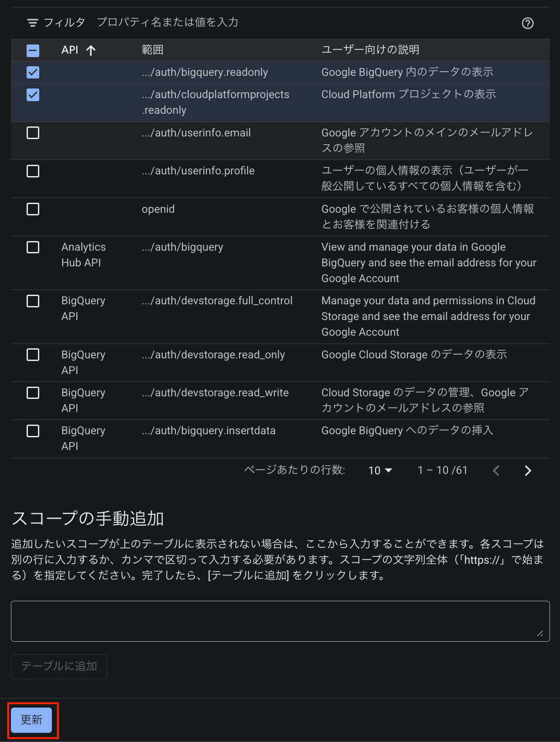The height and width of the screenshot is (742, 560).
Task: Check the devstorage.read_write scope
Action: [x=33, y=393]
